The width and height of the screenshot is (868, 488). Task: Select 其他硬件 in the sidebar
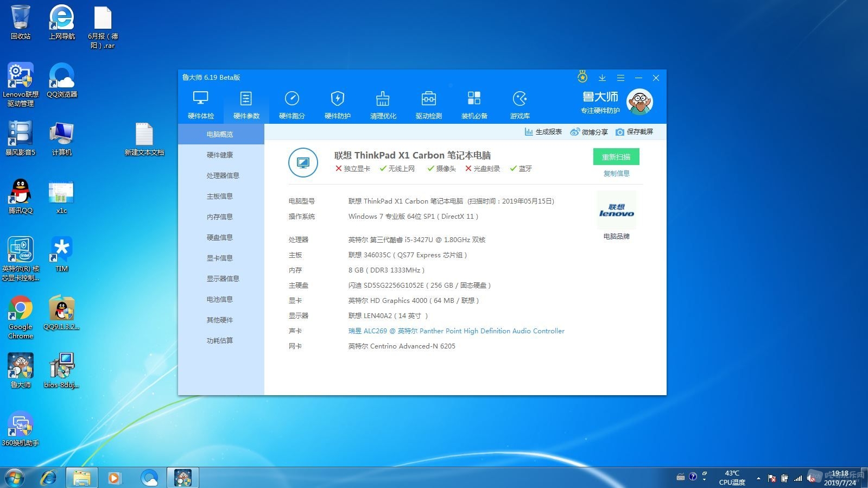coord(221,320)
